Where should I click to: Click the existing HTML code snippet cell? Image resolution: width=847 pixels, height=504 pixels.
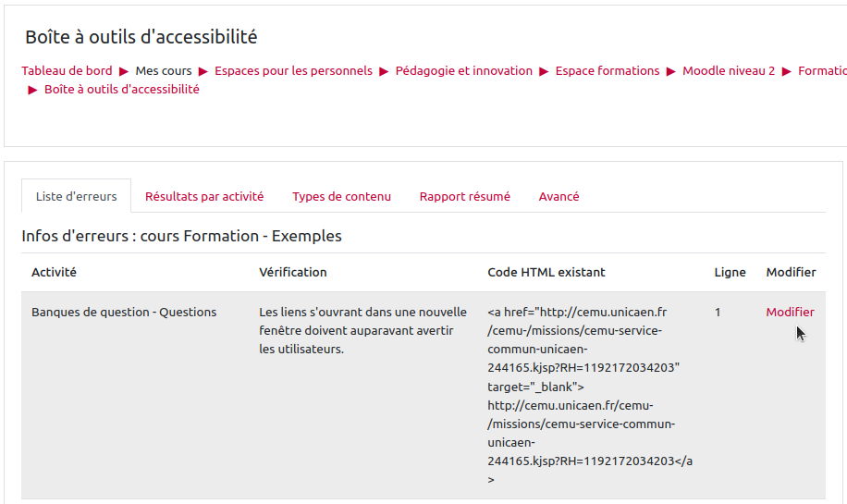pos(590,396)
